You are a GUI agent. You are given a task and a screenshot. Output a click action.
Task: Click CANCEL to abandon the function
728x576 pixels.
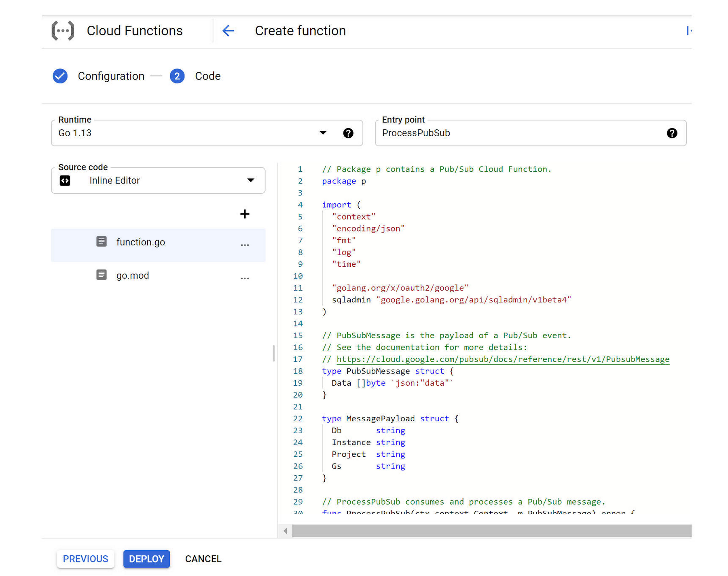tap(203, 559)
